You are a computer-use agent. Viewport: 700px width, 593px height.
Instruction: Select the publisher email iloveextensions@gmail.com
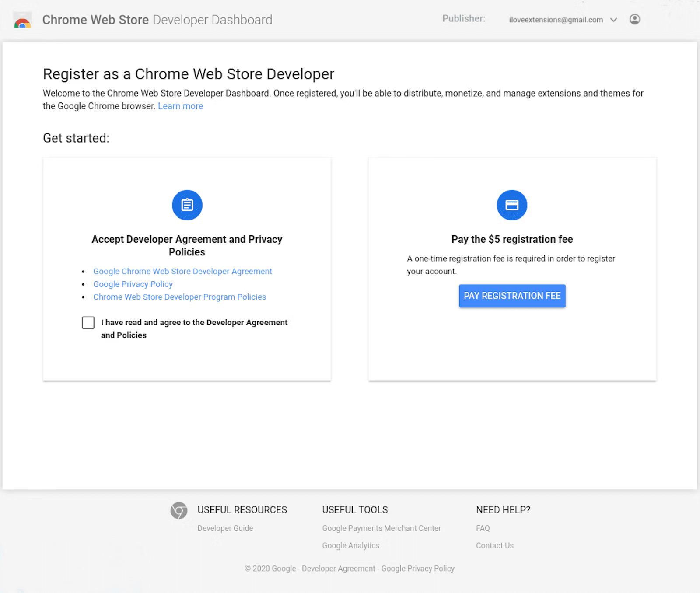coord(556,20)
